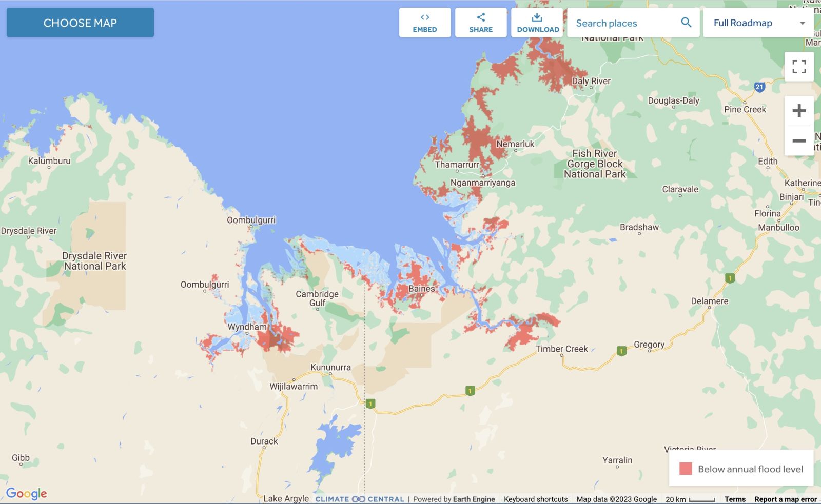Click the Drysdale River label
Viewport: 821px width, 504px height.
[28, 231]
